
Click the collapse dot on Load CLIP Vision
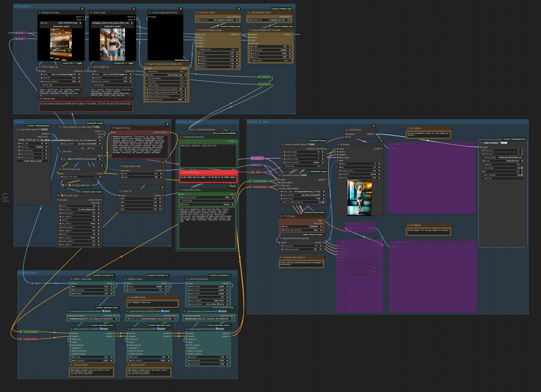click(x=197, y=13)
